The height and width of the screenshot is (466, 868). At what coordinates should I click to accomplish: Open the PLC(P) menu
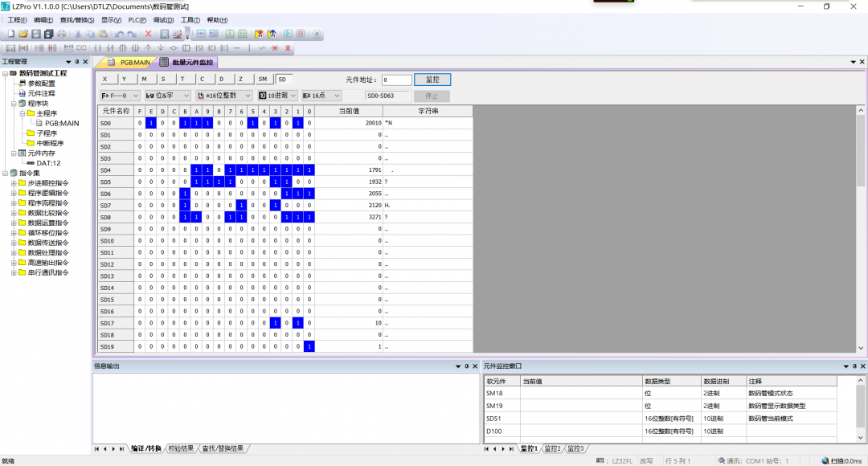pos(137,20)
